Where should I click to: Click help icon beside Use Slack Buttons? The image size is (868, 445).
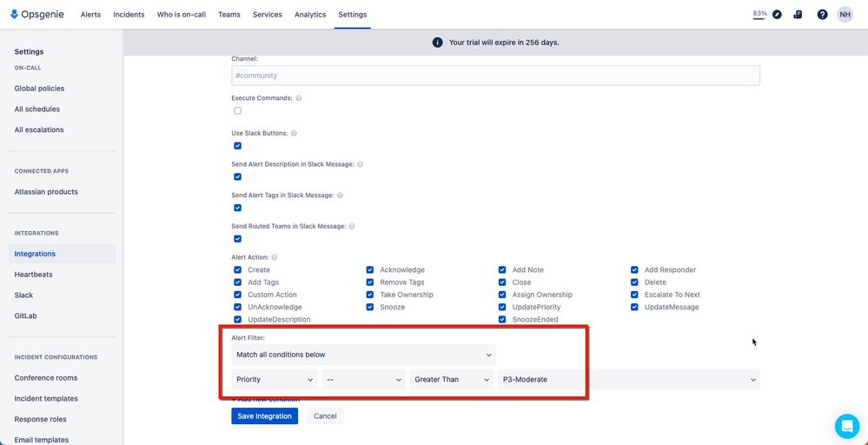(x=294, y=133)
